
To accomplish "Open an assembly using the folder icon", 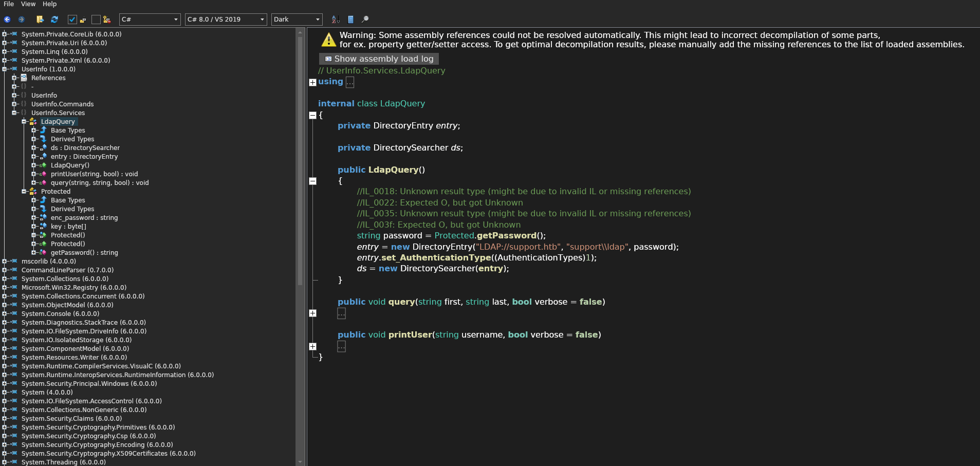I will 40,20.
